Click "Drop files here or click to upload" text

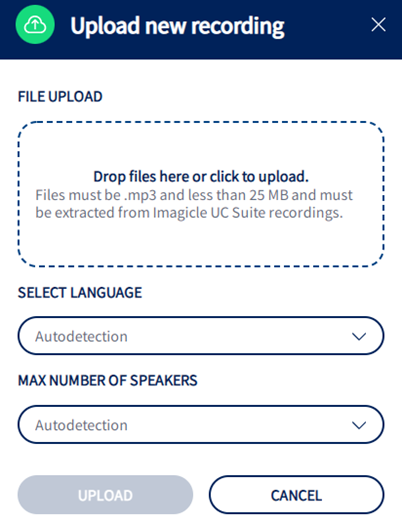pos(201,176)
